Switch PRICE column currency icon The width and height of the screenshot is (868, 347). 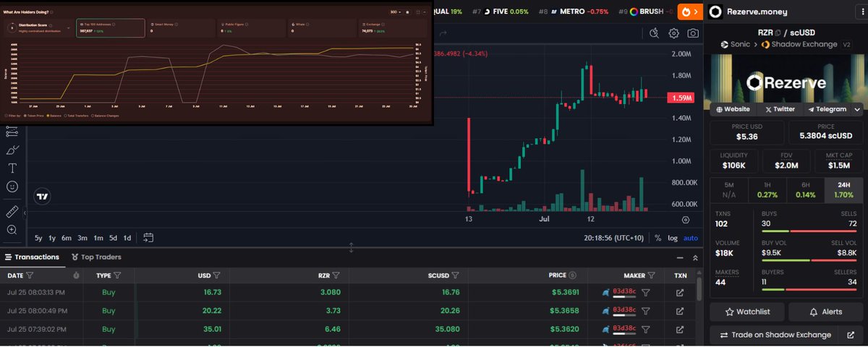[573, 275]
